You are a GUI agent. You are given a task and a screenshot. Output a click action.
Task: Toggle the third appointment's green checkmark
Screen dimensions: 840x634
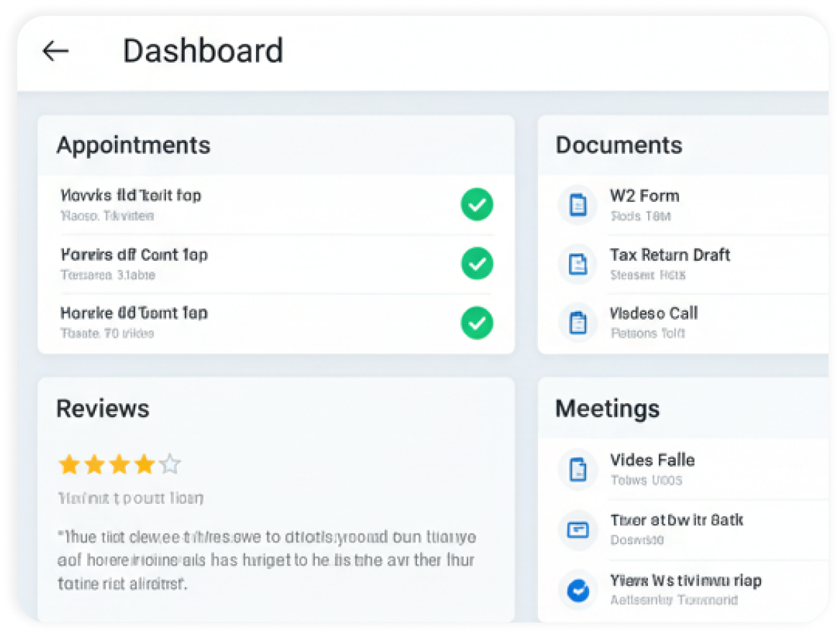tap(477, 323)
